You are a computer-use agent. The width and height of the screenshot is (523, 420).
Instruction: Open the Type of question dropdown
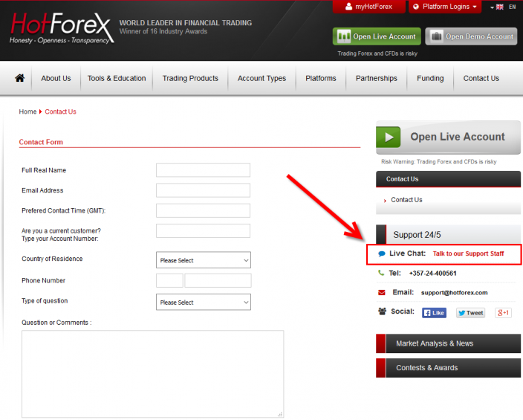(x=203, y=303)
